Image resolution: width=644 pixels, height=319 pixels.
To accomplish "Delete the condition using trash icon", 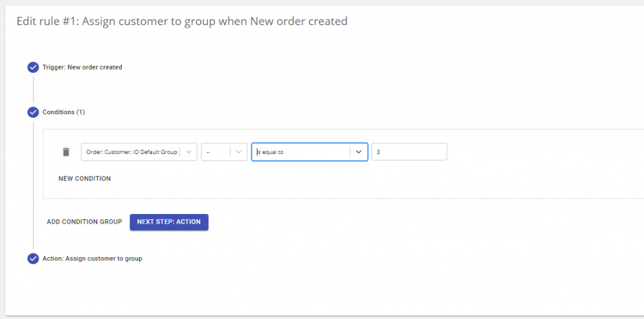I will click(x=66, y=152).
